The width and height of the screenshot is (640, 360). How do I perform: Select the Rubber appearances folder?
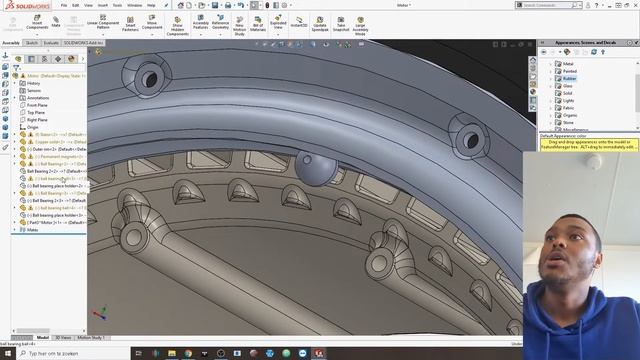coord(569,78)
